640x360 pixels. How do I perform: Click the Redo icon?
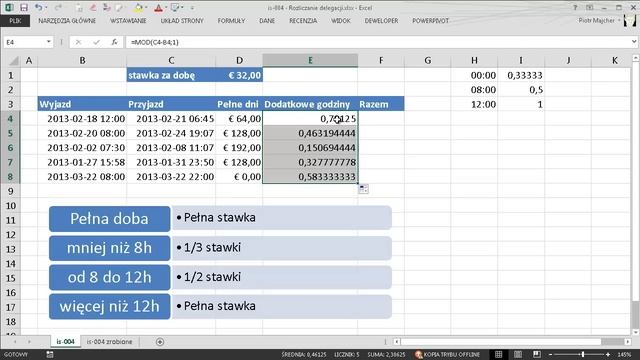(x=58, y=8)
